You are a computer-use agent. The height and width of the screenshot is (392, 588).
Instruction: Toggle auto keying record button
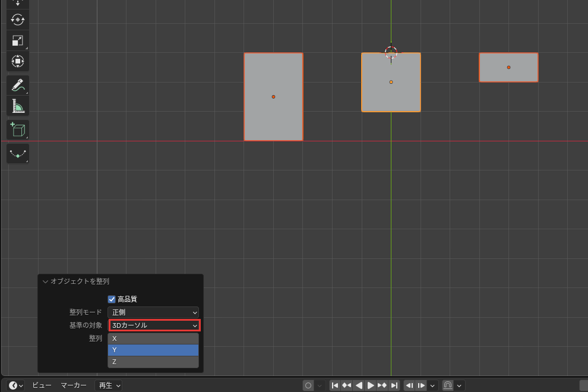[x=308, y=385]
